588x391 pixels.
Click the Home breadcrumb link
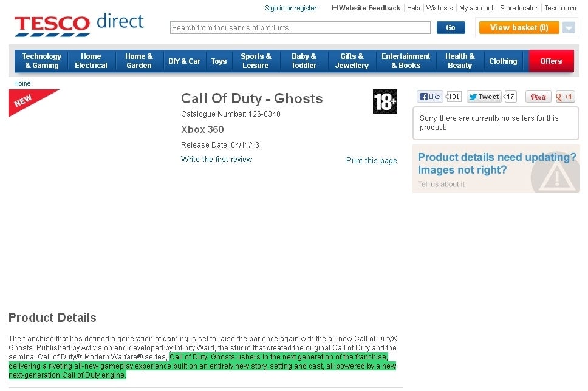coord(22,83)
